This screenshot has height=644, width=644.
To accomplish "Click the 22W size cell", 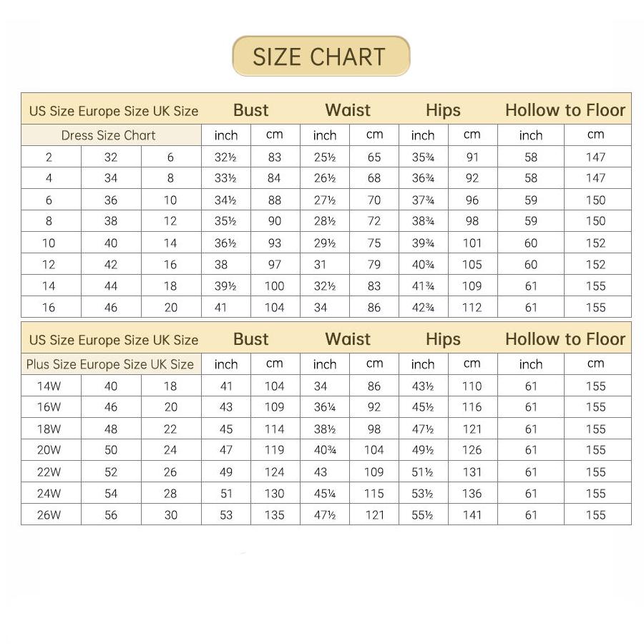I will [49, 472].
